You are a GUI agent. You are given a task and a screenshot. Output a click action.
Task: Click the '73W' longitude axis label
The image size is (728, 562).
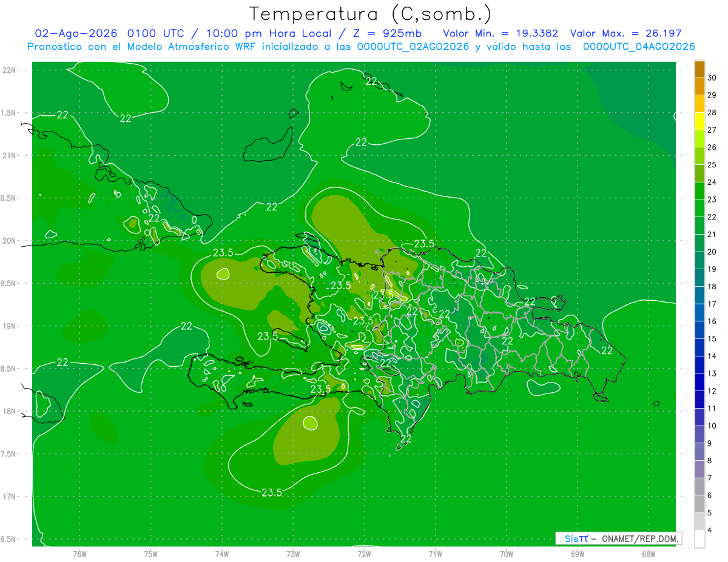point(293,554)
